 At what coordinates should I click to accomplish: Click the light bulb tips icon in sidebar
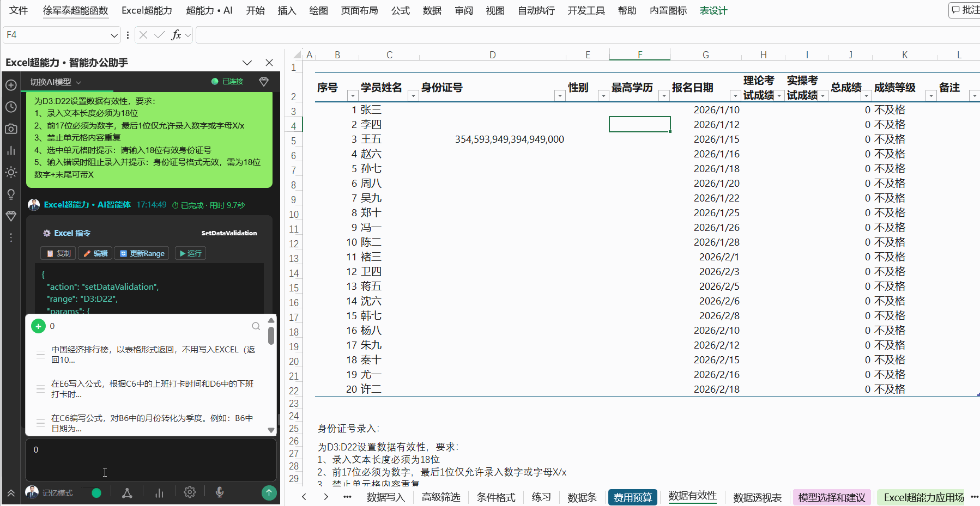pos(11,194)
